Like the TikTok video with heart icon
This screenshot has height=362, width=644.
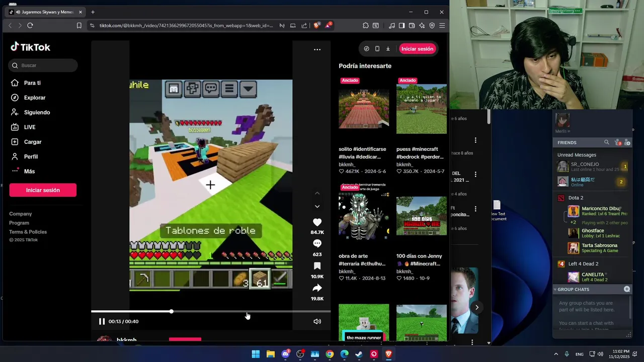pyautogui.click(x=317, y=222)
